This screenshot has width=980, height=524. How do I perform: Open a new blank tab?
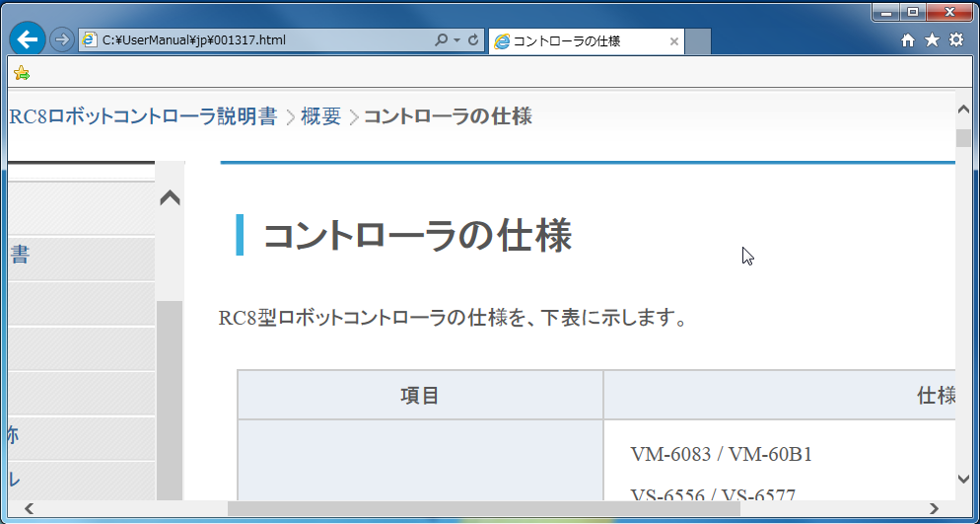click(x=697, y=41)
